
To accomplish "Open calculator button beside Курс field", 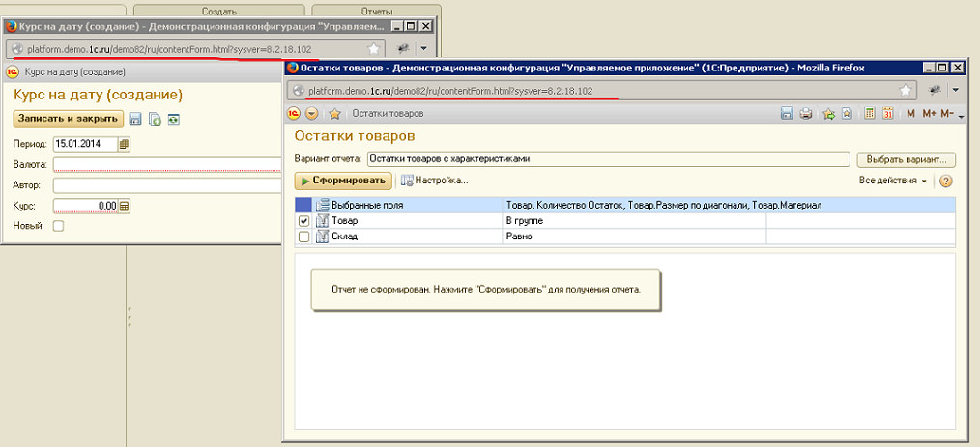I will click(125, 206).
